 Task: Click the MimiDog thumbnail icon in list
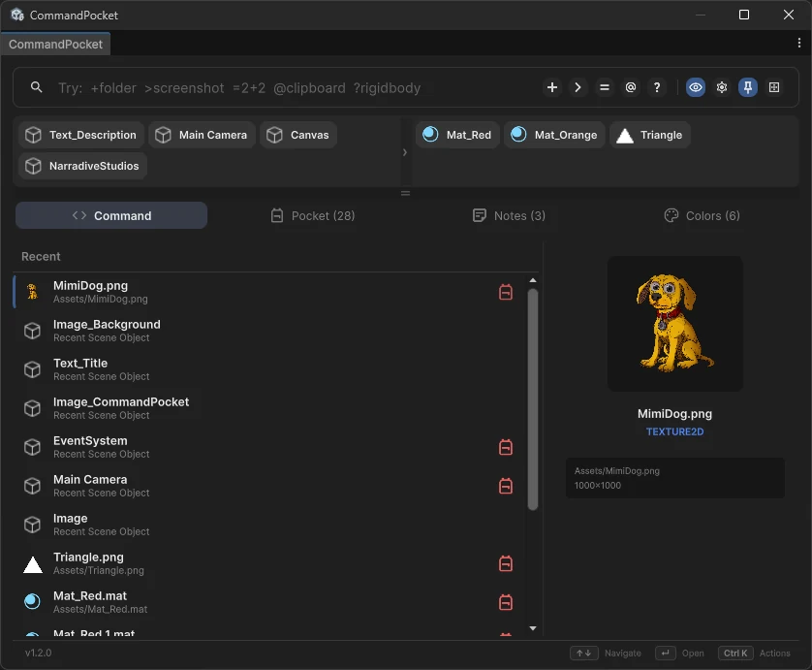point(32,292)
